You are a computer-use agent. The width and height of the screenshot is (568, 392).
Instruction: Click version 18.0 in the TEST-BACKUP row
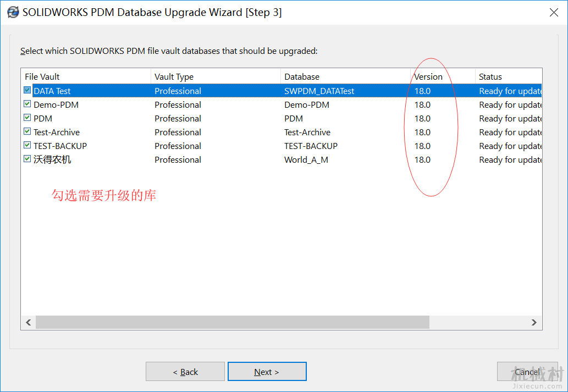pos(422,146)
